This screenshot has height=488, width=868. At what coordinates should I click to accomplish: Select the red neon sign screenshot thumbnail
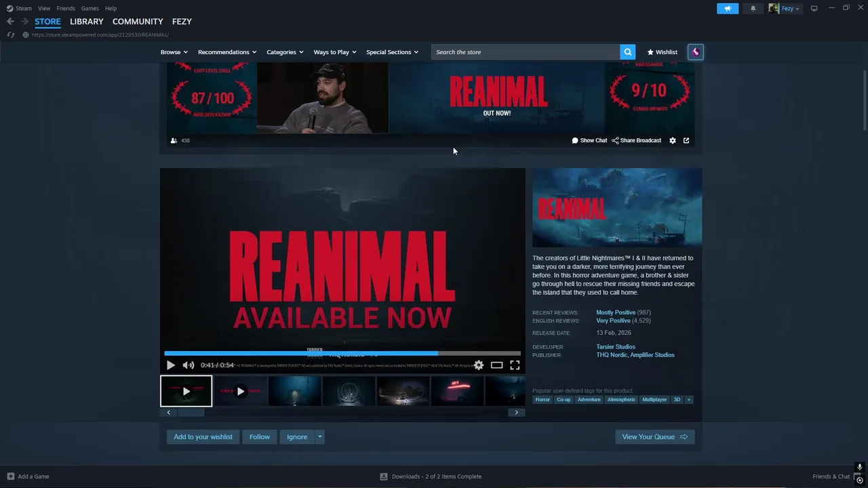[457, 391]
